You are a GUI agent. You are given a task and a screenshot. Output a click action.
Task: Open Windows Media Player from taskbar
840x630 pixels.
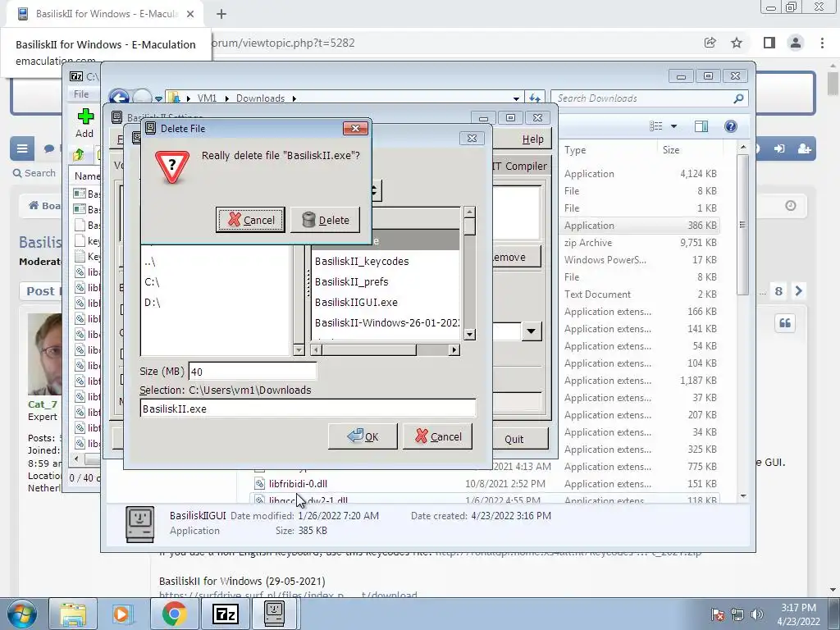point(121,614)
